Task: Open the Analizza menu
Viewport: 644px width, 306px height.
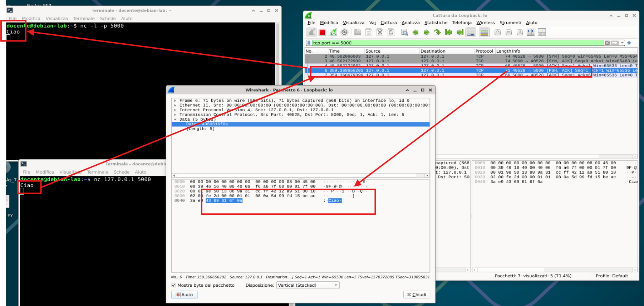Action: coord(411,23)
